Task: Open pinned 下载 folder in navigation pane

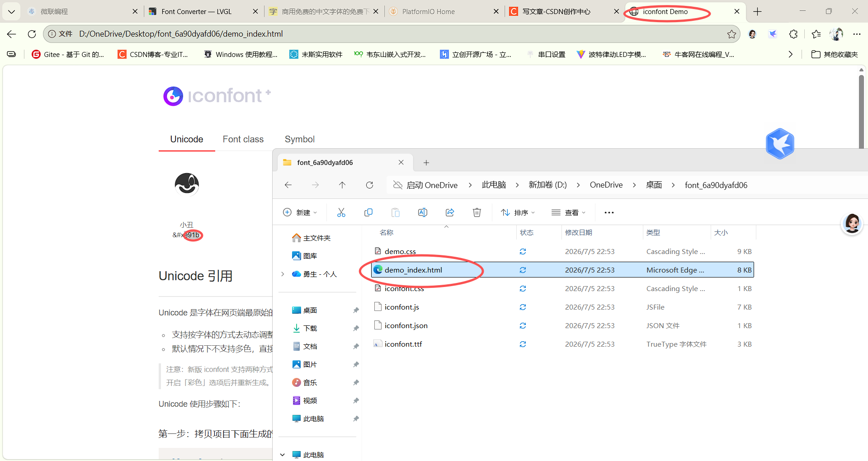Action: click(305, 328)
